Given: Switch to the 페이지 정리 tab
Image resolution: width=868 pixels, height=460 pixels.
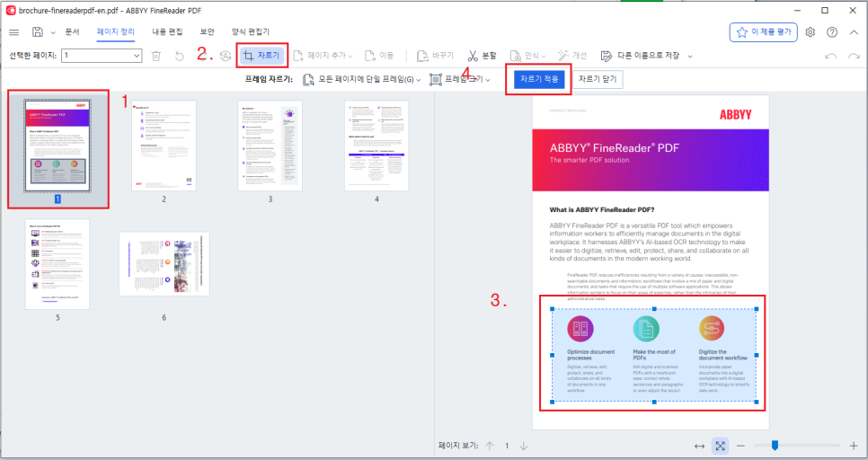Looking at the screenshot, I should (x=116, y=32).
